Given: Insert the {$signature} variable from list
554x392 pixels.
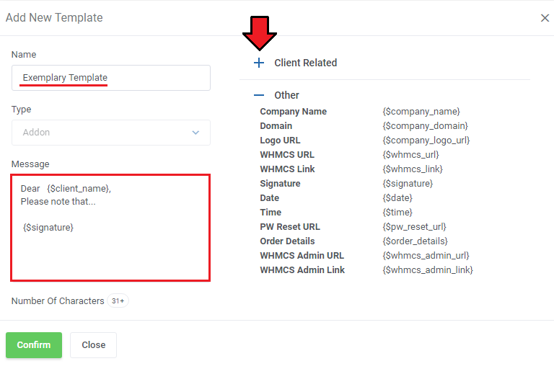Looking at the screenshot, I should [408, 184].
